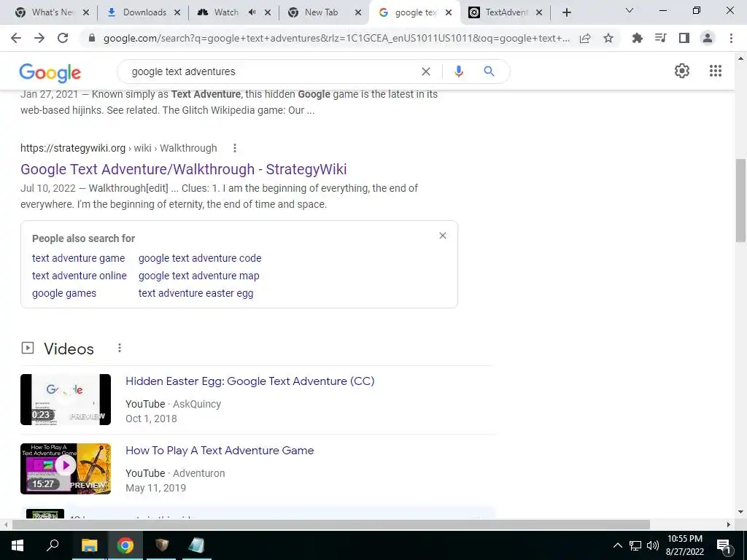Open Google Text Adventure/Walkthrough StrategyWiki link
The image size is (747, 560).
[183, 169]
